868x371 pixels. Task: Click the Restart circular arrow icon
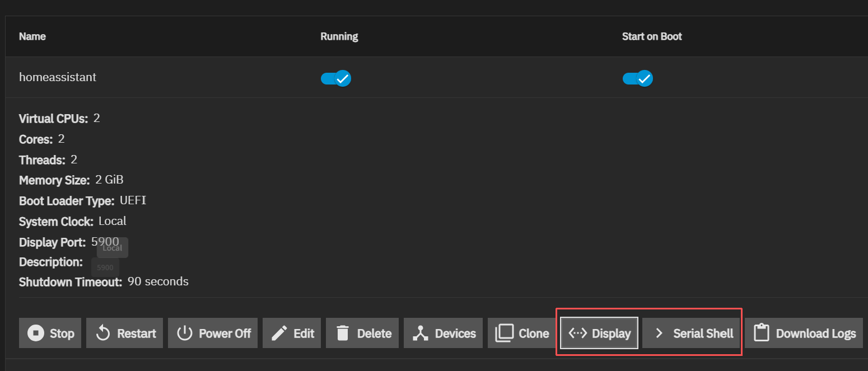pyautogui.click(x=103, y=334)
